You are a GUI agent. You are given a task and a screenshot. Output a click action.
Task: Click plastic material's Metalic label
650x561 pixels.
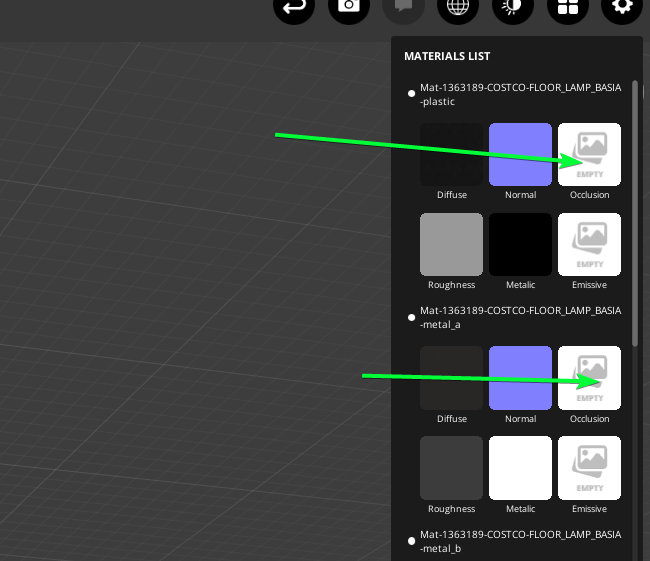(x=521, y=285)
